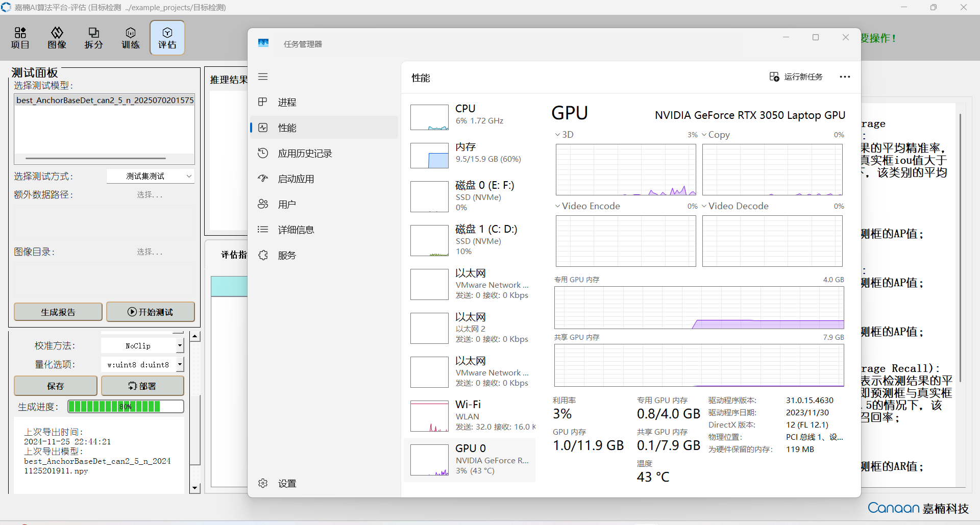
Task: Open the 训练 toolbar icon
Action: coord(131,38)
